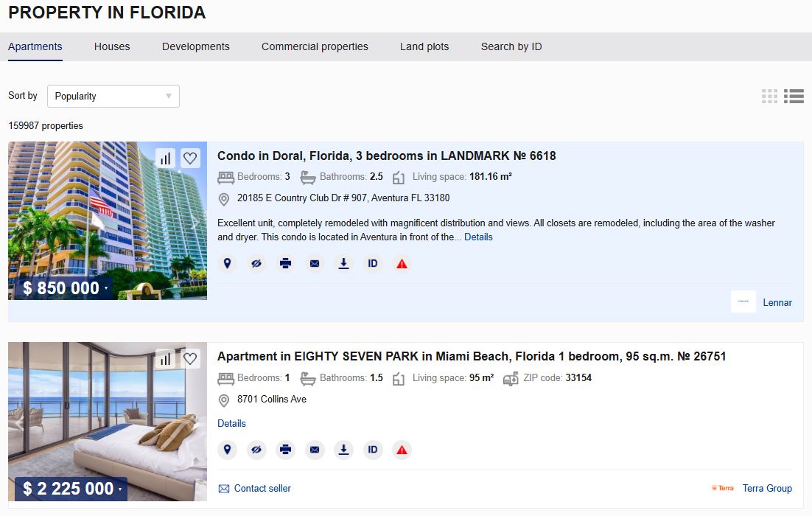Click address 20185 E Country Club Dr
The height and width of the screenshot is (516, 812).
(x=343, y=198)
